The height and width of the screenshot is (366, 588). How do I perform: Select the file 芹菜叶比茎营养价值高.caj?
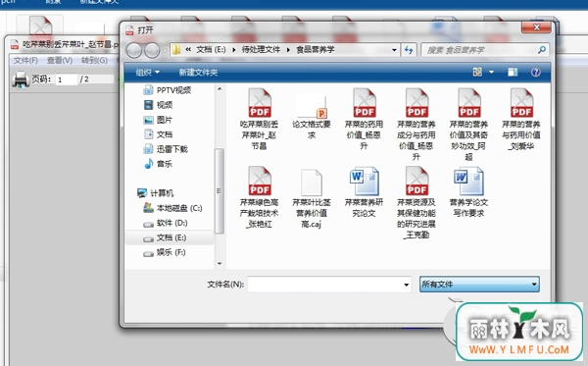coord(312,198)
